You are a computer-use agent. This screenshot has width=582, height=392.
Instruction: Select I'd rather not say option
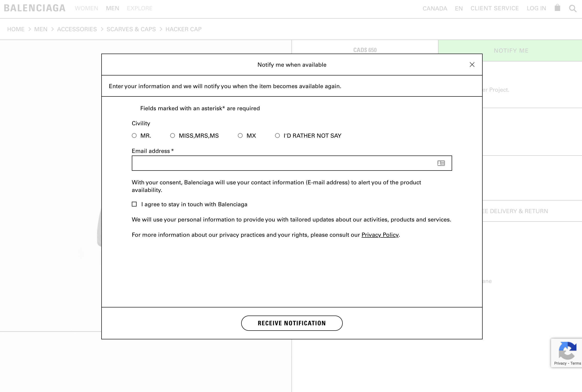[277, 136]
